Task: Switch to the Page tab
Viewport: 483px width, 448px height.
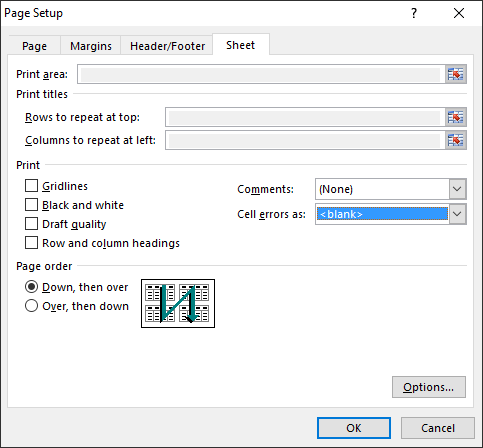Action: 34,46
